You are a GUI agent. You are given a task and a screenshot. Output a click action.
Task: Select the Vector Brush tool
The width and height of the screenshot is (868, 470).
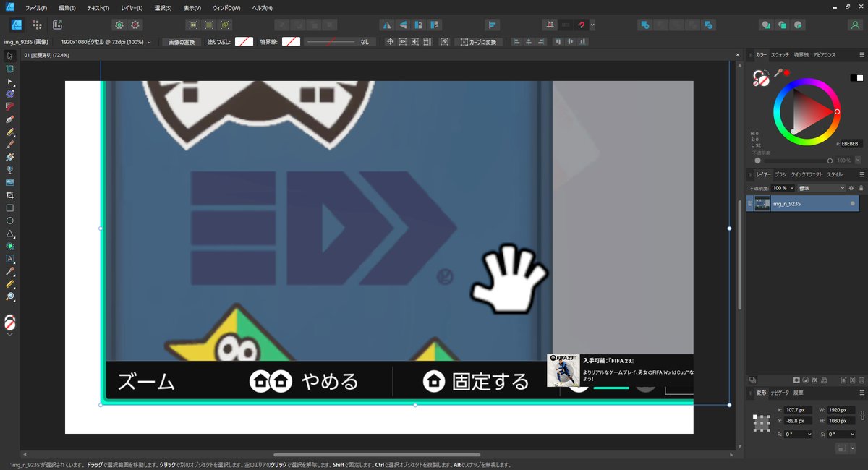click(x=10, y=145)
